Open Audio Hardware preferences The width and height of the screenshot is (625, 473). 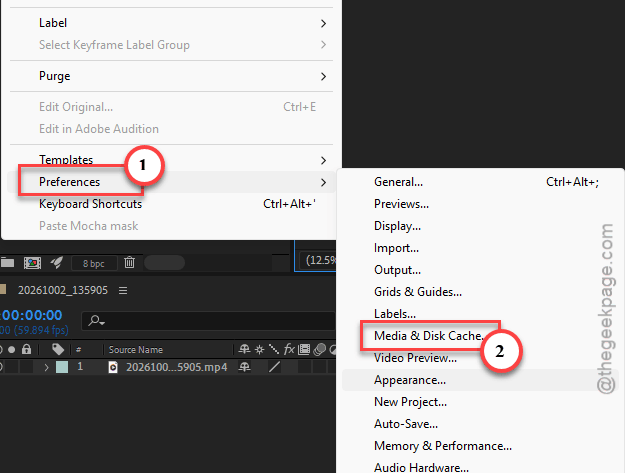click(480, 466)
